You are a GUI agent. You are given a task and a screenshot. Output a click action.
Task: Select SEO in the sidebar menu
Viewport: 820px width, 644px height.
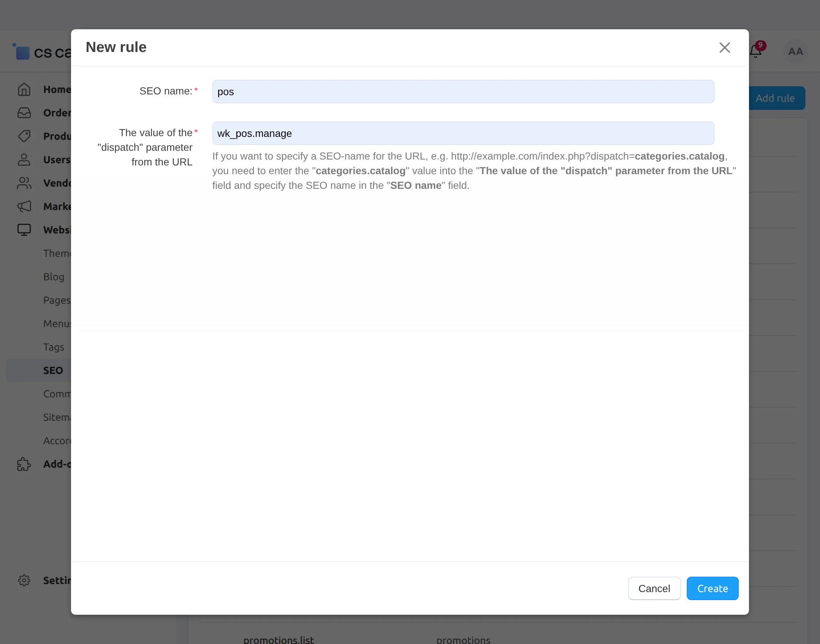pyautogui.click(x=53, y=370)
